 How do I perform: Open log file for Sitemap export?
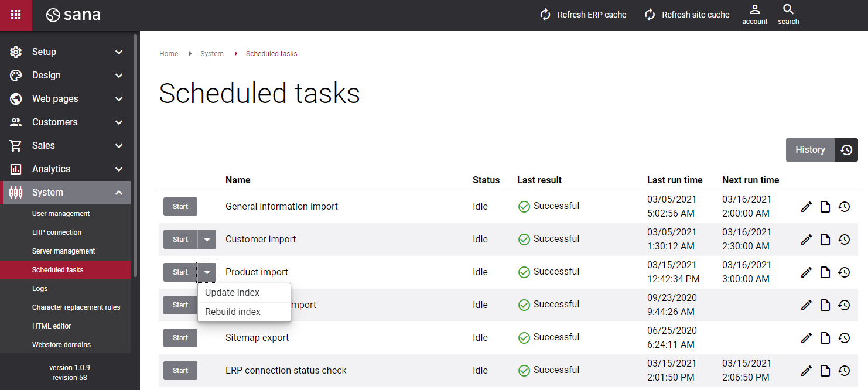click(x=825, y=338)
